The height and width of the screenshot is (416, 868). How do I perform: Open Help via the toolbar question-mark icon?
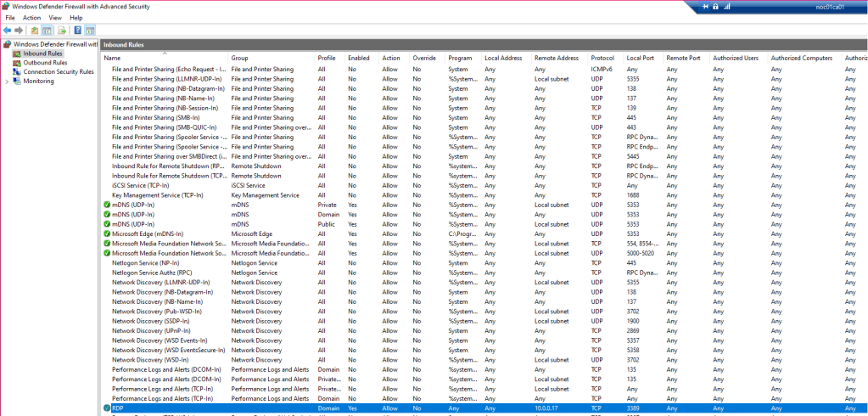pyautogui.click(x=77, y=31)
